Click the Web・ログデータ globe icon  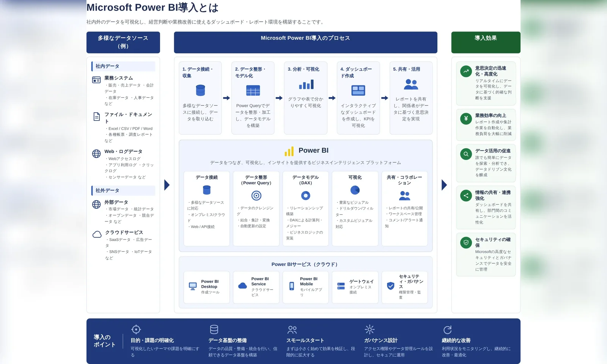coord(96,154)
